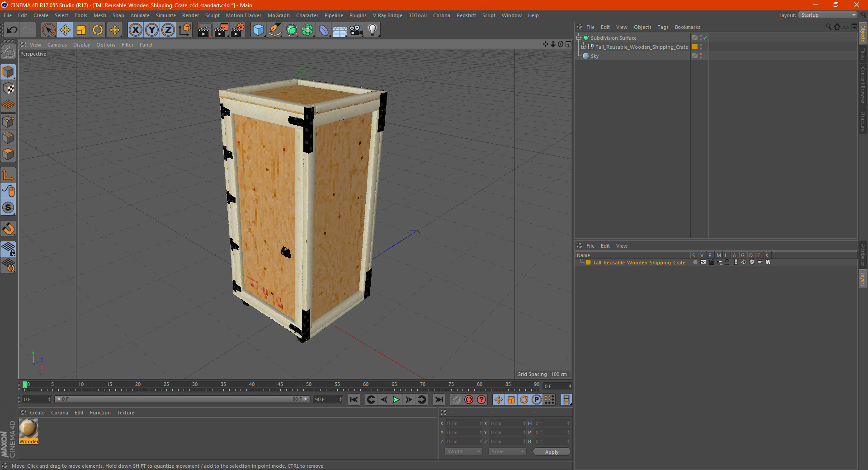868x470 pixels.
Task: Expand Tall_Reusable_Wooden_Shipping_Crate object node
Action: tap(583, 47)
